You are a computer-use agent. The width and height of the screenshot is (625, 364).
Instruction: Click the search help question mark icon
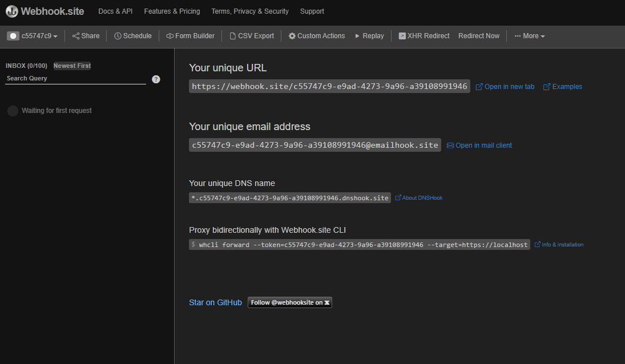[x=156, y=79]
